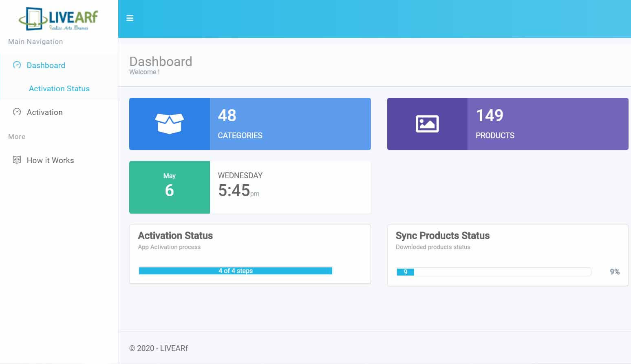Click the 149 products count
The height and width of the screenshot is (364, 631).
point(490,115)
